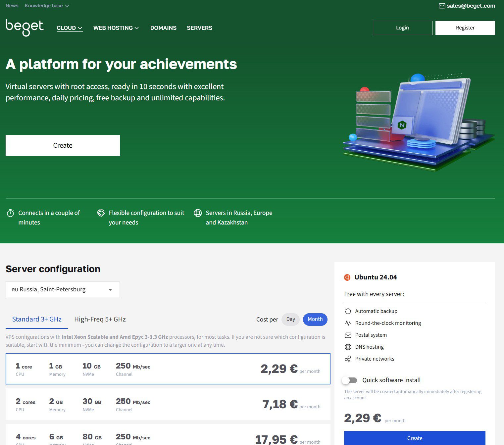This screenshot has width=504, height=445.
Task: Select the 4 cores 17,95 € plan
Action: (x=168, y=435)
